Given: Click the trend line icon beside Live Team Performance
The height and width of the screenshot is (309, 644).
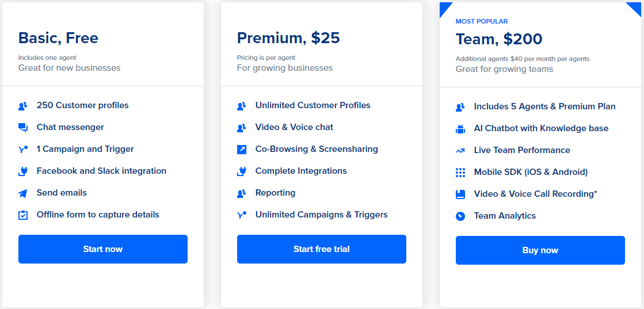Looking at the screenshot, I should [460, 151].
